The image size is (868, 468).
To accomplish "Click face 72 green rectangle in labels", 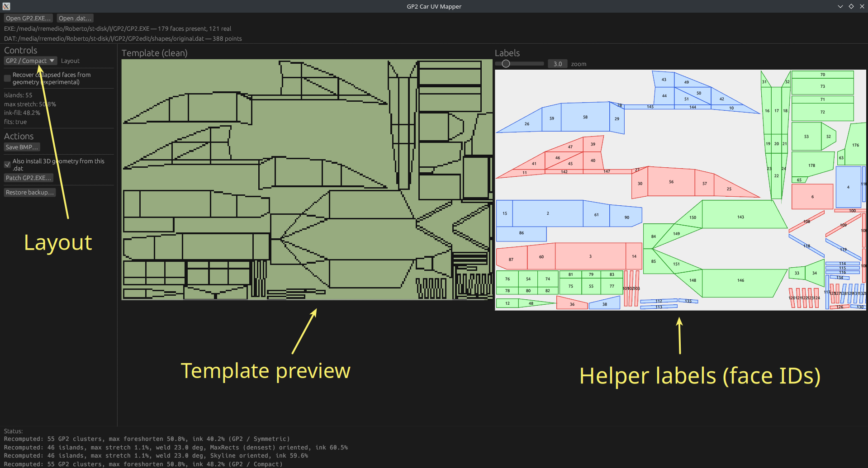I will tap(823, 112).
